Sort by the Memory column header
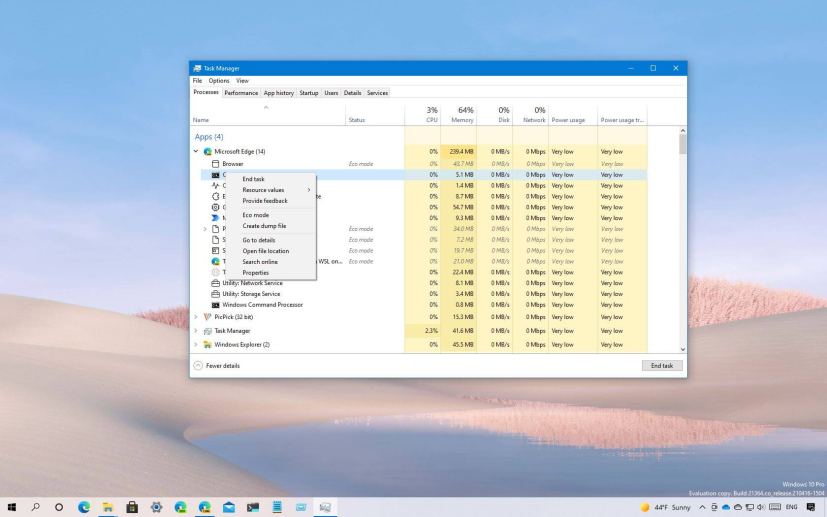 point(458,114)
